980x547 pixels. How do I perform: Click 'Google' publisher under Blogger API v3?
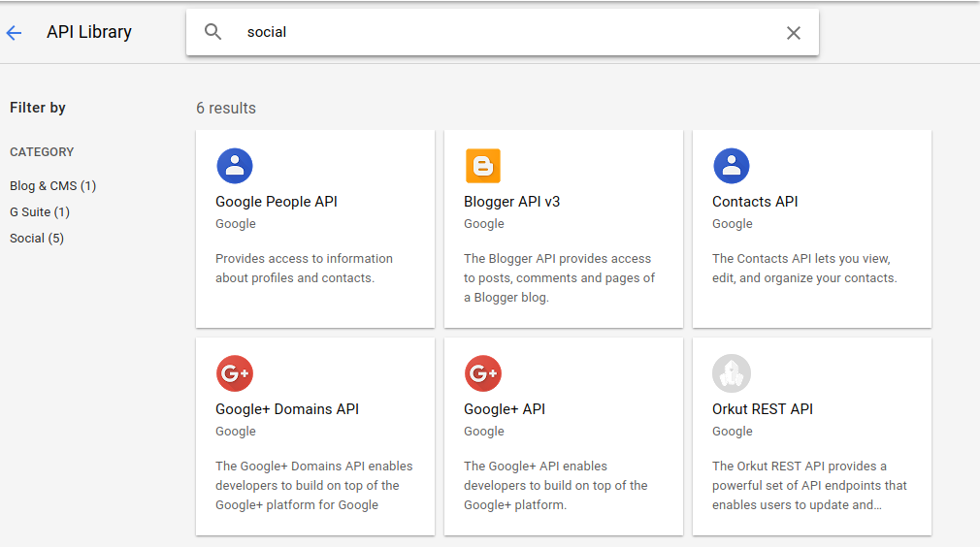pos(484,223)
